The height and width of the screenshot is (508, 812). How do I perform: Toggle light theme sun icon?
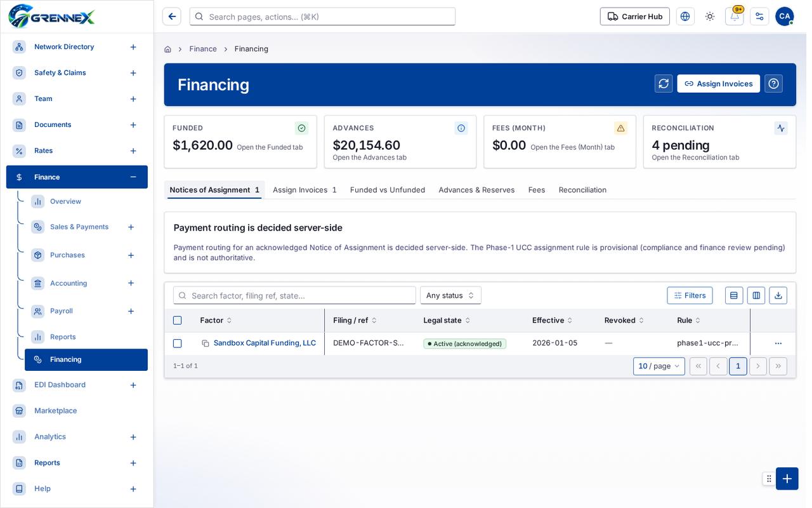click(710, 17)
